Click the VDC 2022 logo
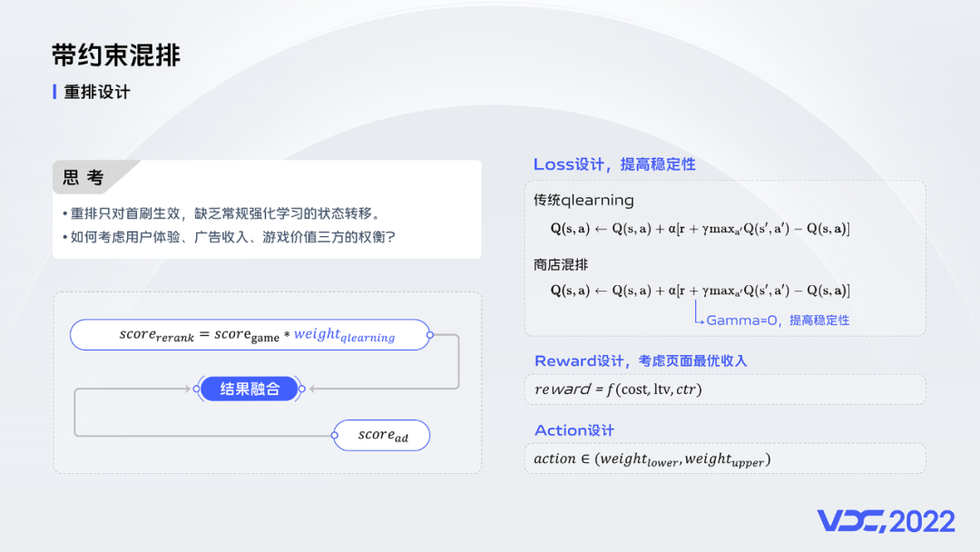Image resolution: width=980 pixels, height=552 pixels. coord(887,521)
